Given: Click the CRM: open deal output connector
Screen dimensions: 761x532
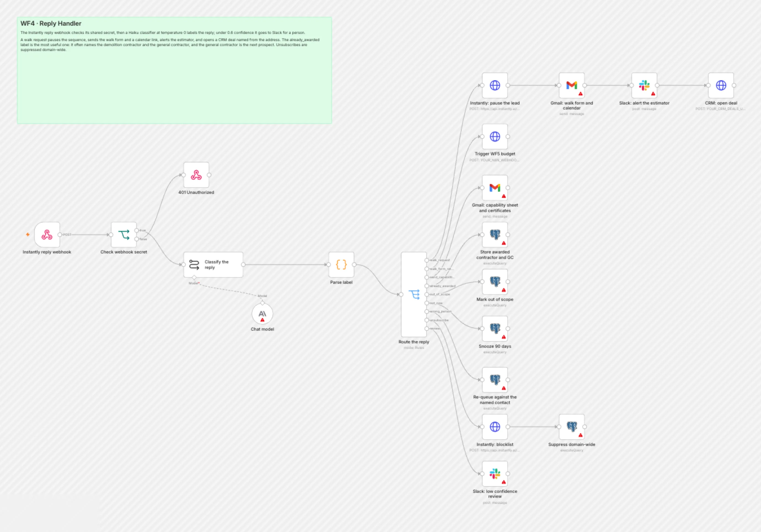Looking at the screenshot, I should click(x=734, y=85).
